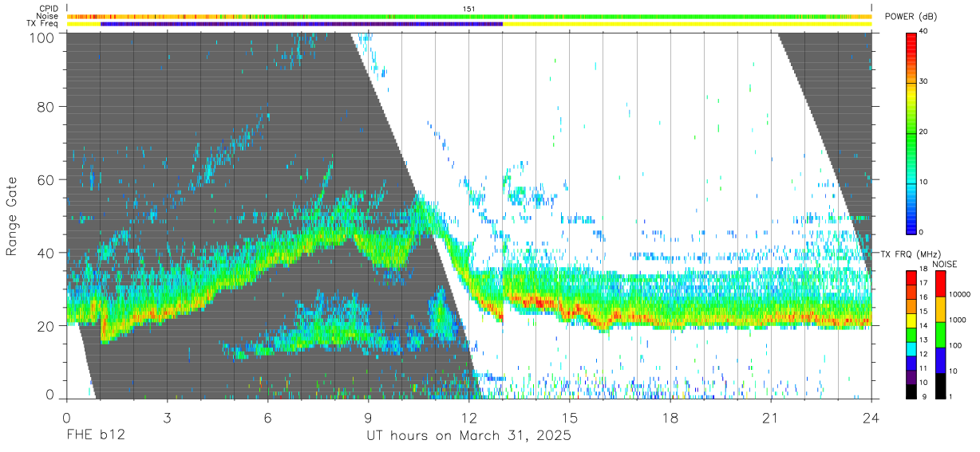
Task: Click the '1' value on NOISE scale
Action: point(951,396)
